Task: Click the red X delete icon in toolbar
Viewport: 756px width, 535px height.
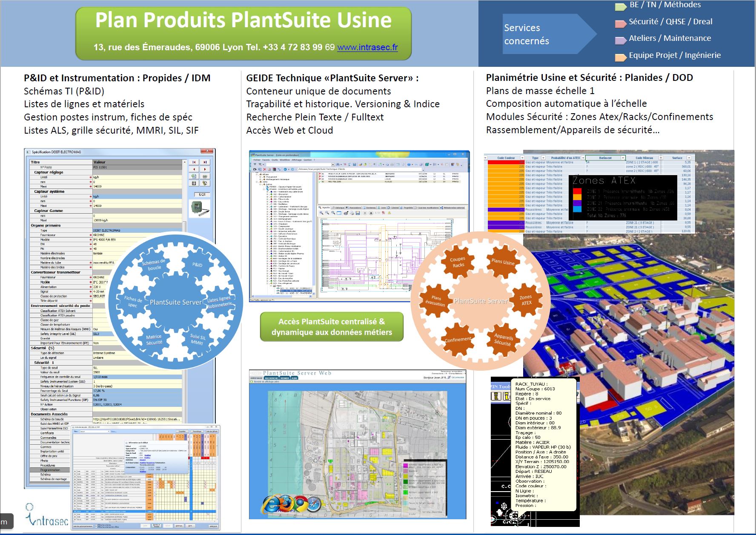Action: [264, 169]
